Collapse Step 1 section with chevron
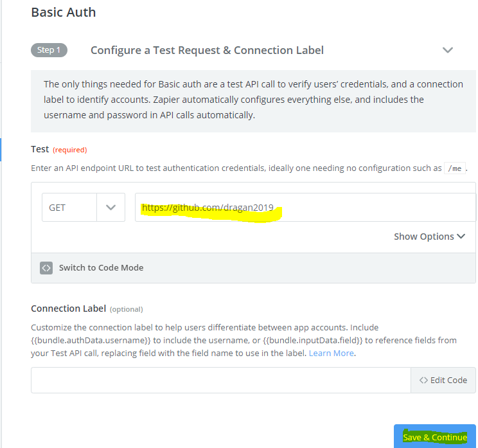 point(448,50)
